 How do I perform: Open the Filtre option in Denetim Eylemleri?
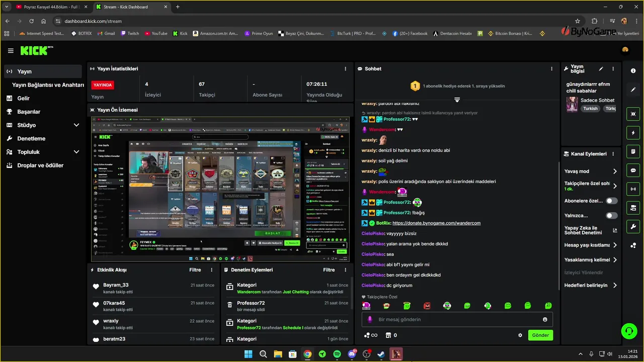(x=329, y=270)
